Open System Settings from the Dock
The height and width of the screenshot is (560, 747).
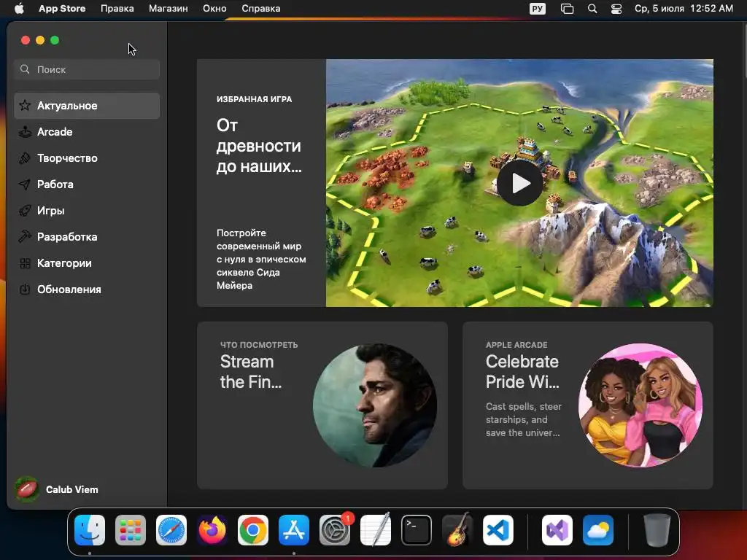point(335,530)
